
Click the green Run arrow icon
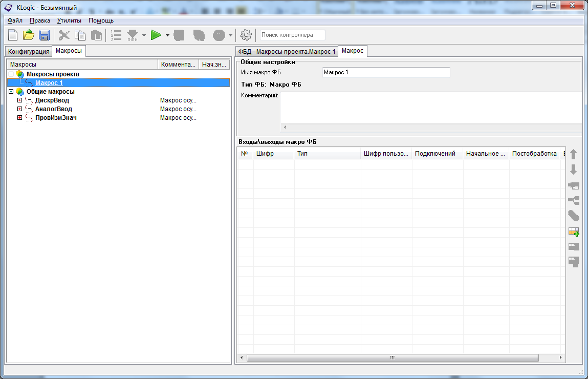[156, 35]
